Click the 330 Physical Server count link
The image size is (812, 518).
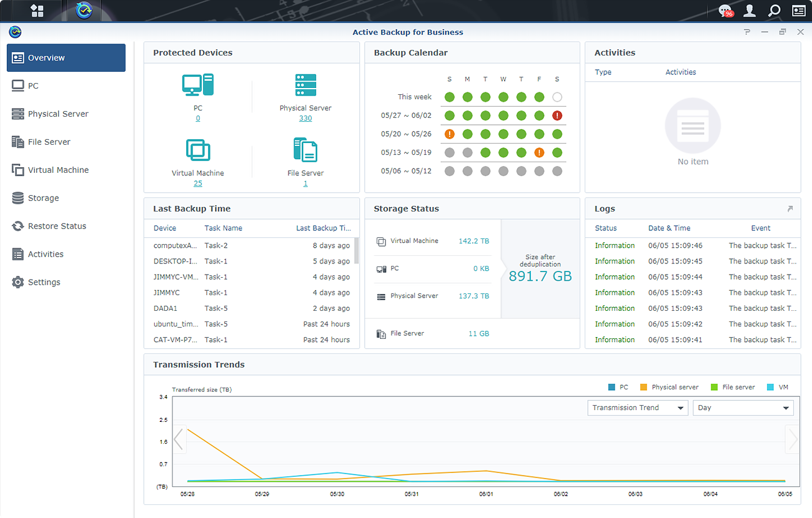pos(305,118)
